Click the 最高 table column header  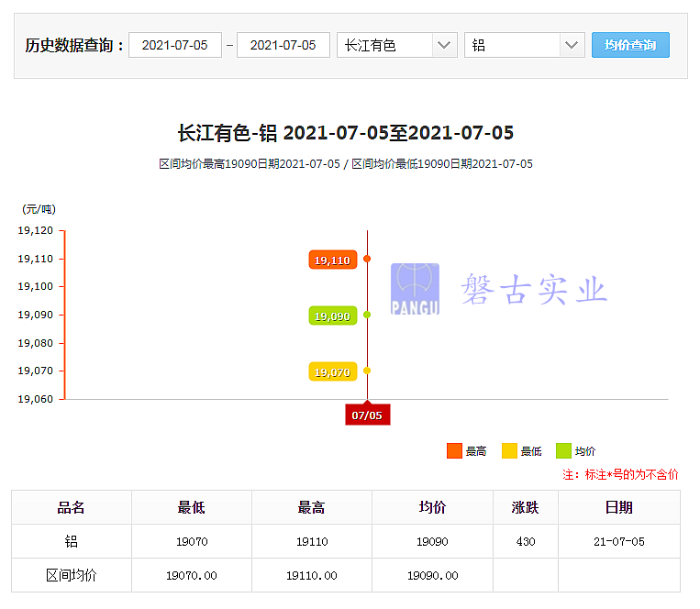coord(312,507)
